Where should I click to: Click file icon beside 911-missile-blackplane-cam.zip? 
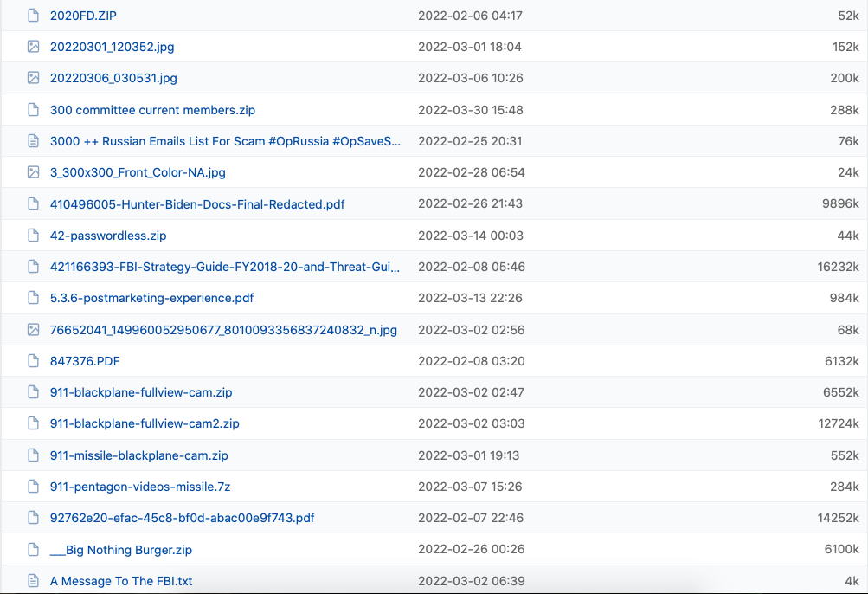click(33, 455)
